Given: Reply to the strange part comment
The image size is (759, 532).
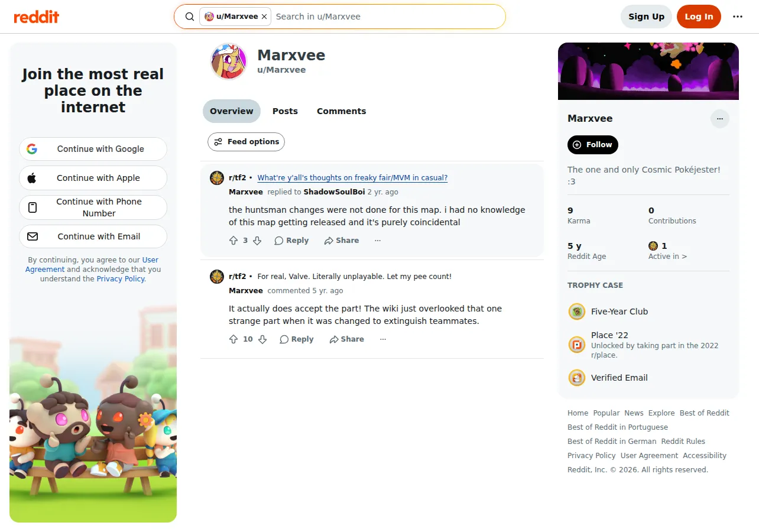Looking at the screenshot, I should [297, 339].
